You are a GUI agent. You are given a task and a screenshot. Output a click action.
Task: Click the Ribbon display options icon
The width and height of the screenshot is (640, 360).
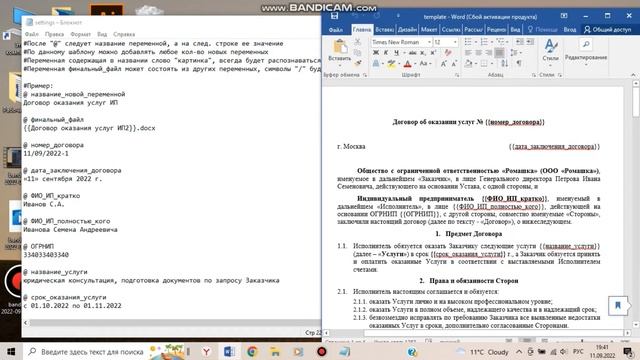(564, 16)
